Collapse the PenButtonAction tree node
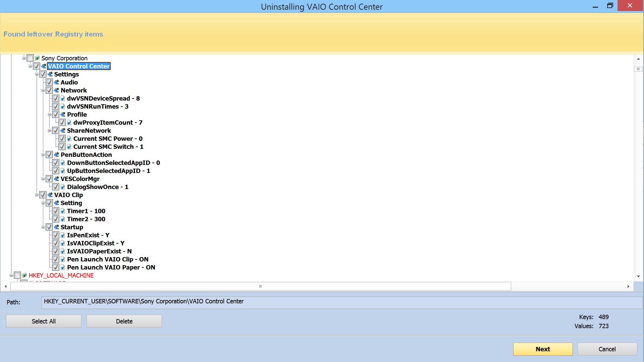The width and height of the screenshot is (644, 362). [x=43, y=155]
